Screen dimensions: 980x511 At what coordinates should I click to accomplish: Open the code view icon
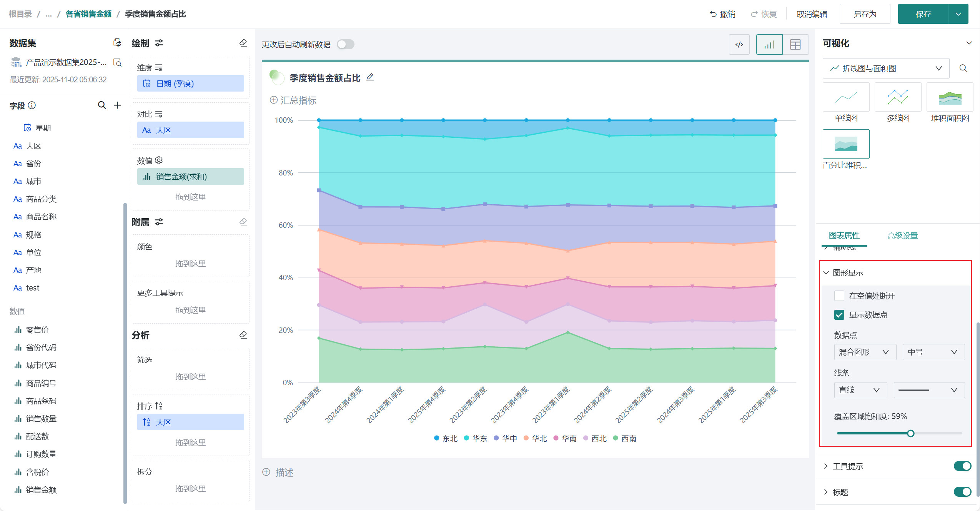click(x=739, y=45)
